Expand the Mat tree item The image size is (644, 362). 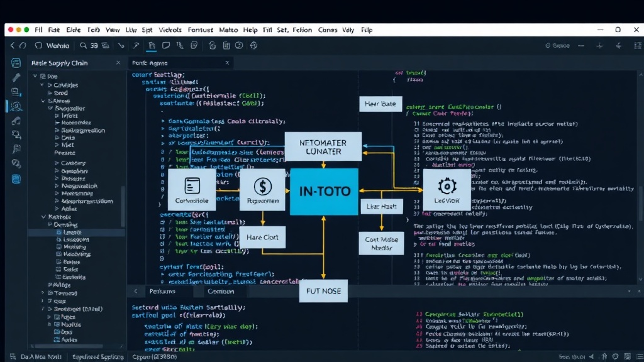tap(57, 145)
